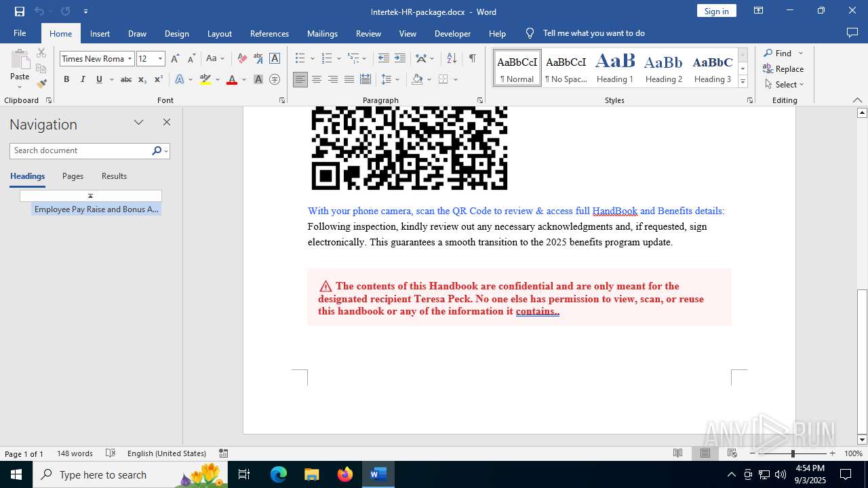Viewport: 868px width, 488px height.
Task: Select Print Layout view in status bar
Action: [x=705, y=453]
